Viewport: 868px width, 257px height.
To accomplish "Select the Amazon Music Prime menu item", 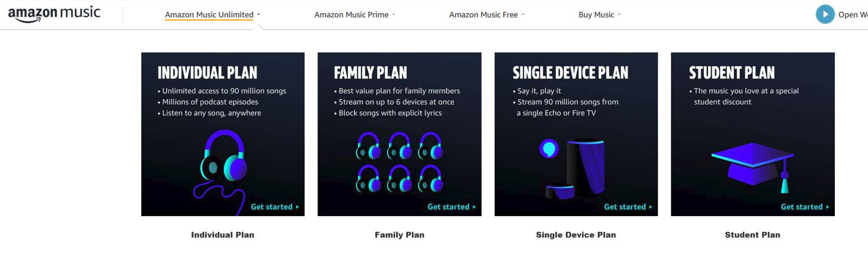I will (x=351, y=15).
